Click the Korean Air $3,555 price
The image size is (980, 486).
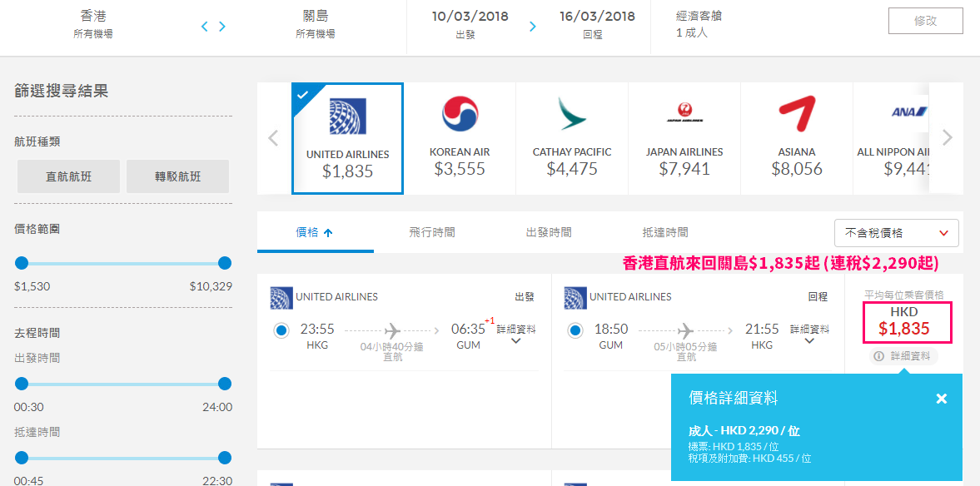coord(460,169)
